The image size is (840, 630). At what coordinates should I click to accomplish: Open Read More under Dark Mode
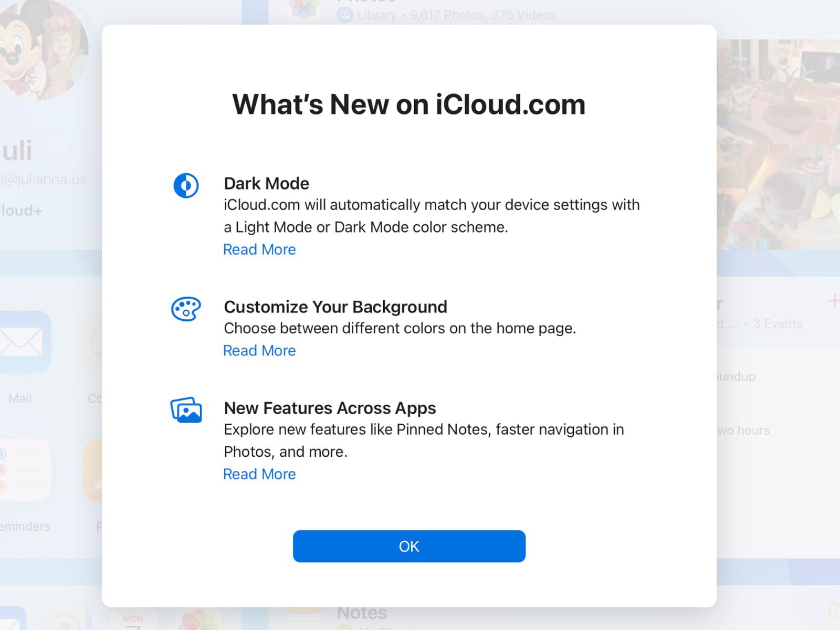click(x=259, y=249)
